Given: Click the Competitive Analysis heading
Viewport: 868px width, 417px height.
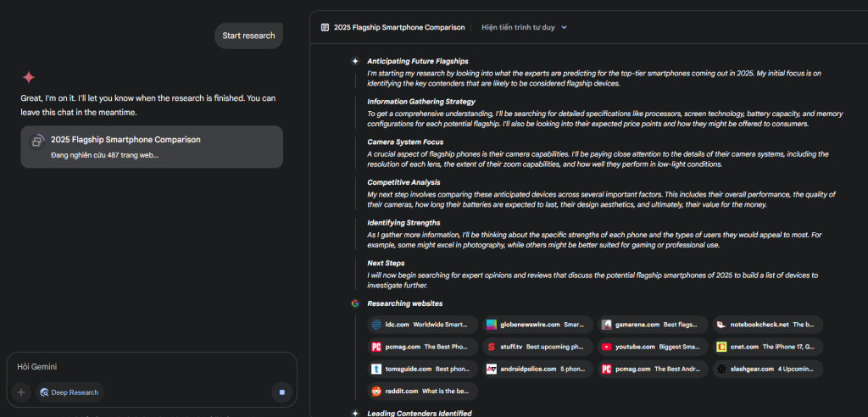Looking at the screenshot, I should coord(403,182).
